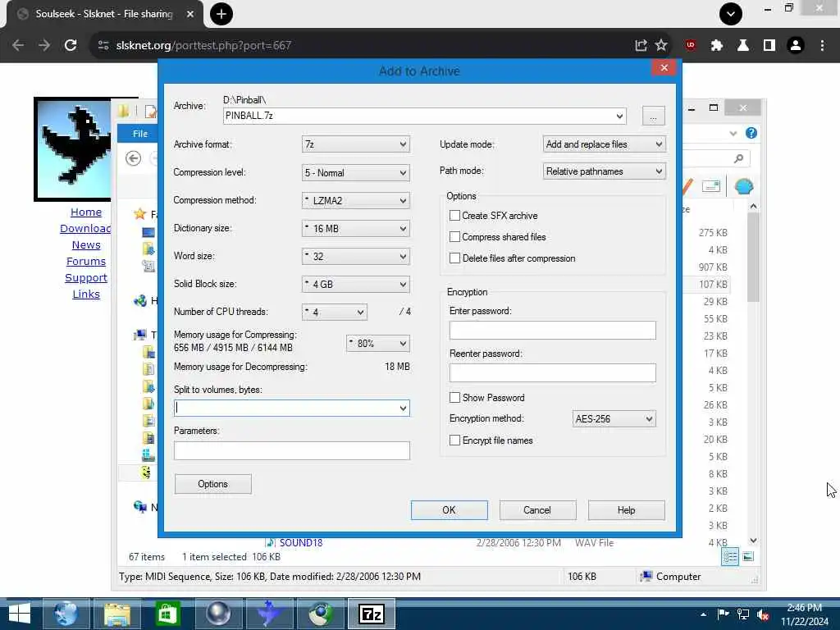Open Archive format dropdown
Screen dimensions: 840x630
point(356,144)
